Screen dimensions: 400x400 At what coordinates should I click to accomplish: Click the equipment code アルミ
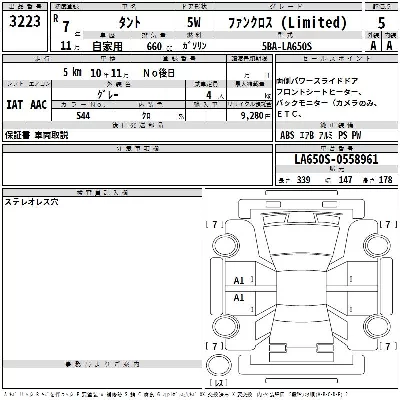pos(326,135)
